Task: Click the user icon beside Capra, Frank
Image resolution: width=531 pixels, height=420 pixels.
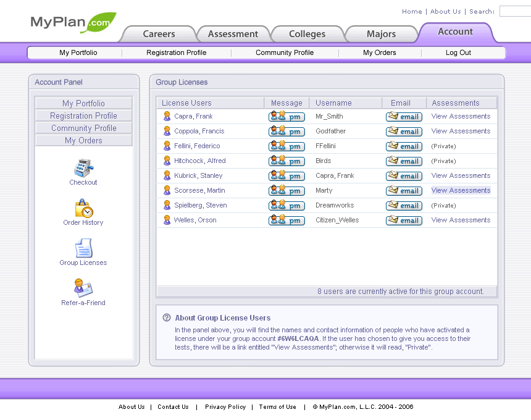Action: tap(167, 116)
